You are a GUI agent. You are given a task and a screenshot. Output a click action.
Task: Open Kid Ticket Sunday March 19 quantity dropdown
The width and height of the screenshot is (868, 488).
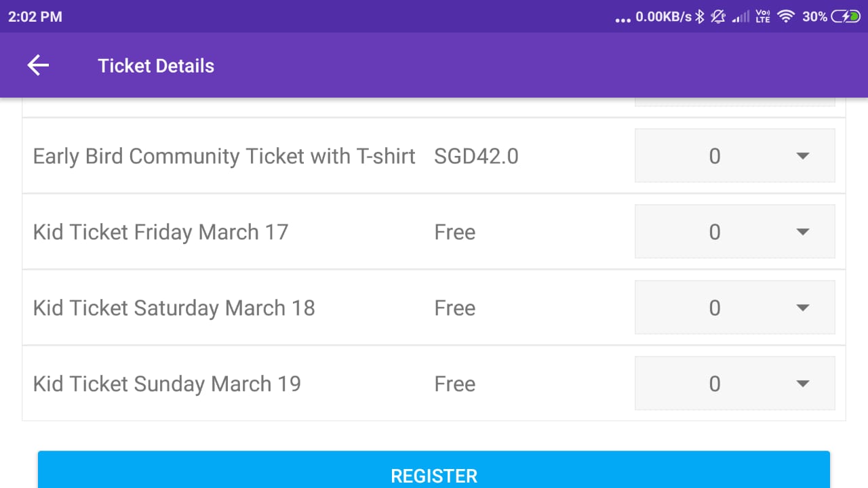(x=734, y=384)
